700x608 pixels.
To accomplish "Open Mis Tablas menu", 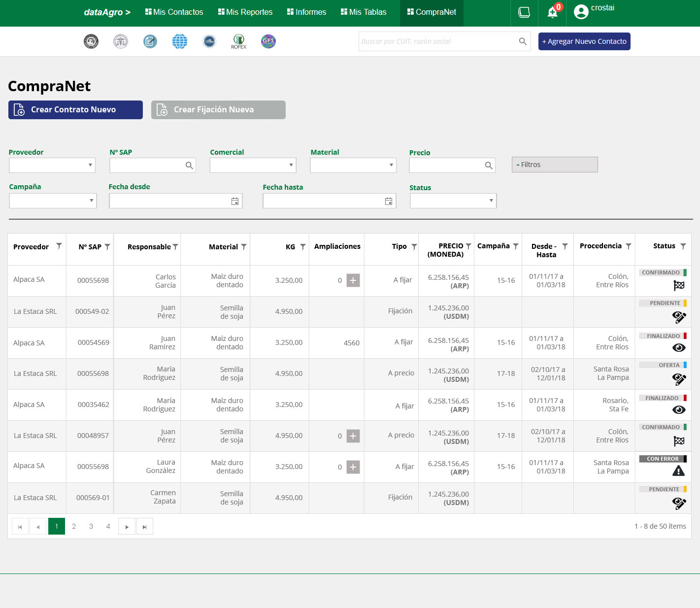I will [x=364, y=12].
